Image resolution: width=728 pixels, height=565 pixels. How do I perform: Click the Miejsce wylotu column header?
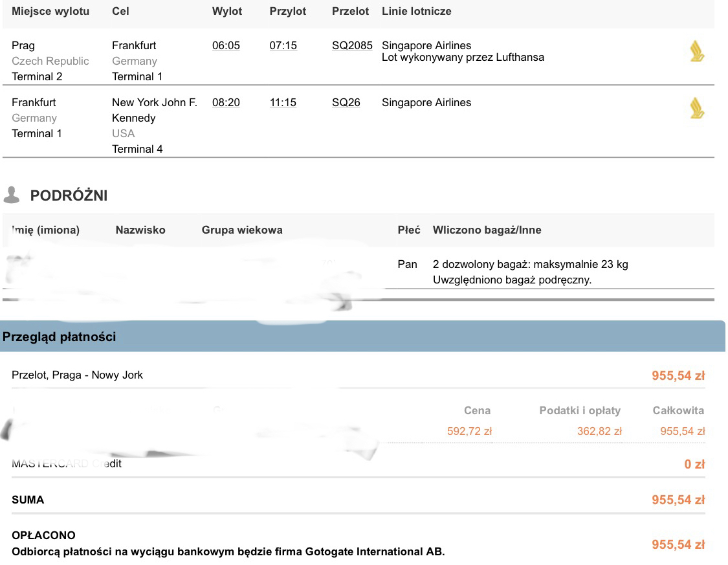(x=50, y=11)
